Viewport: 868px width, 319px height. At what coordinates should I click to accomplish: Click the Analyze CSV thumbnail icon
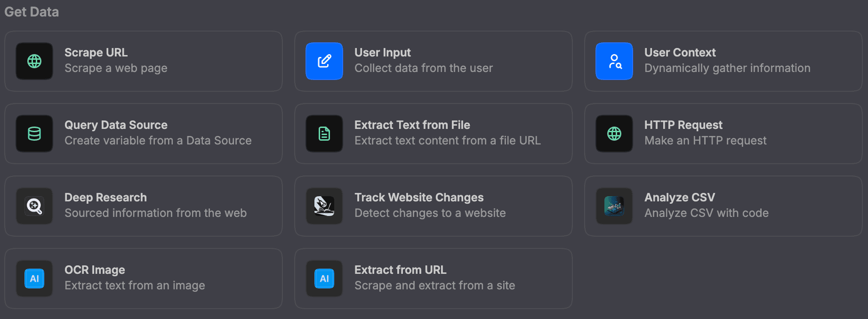point(614,206)
